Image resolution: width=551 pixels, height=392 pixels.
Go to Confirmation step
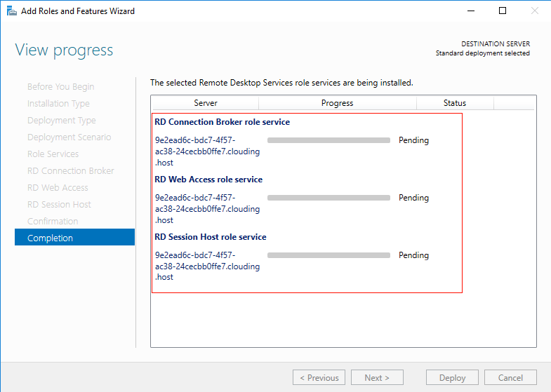53,222
